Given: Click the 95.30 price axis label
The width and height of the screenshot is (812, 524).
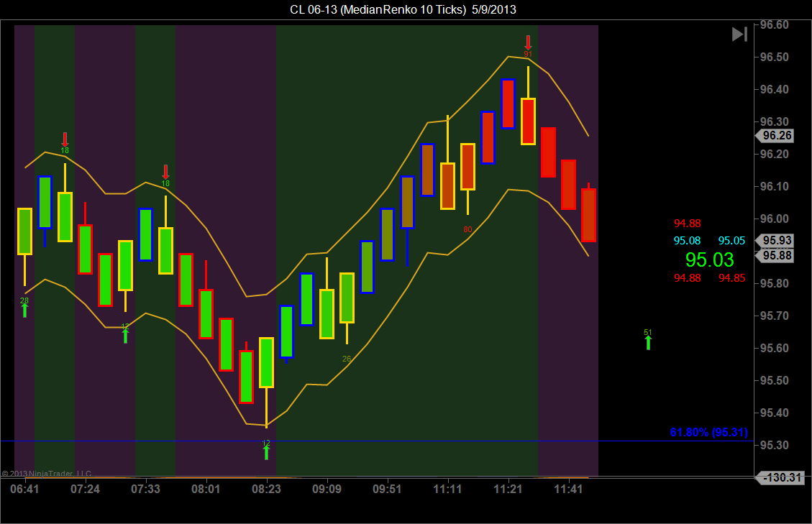Looking at the screenshot, I should tap(774, 446).
